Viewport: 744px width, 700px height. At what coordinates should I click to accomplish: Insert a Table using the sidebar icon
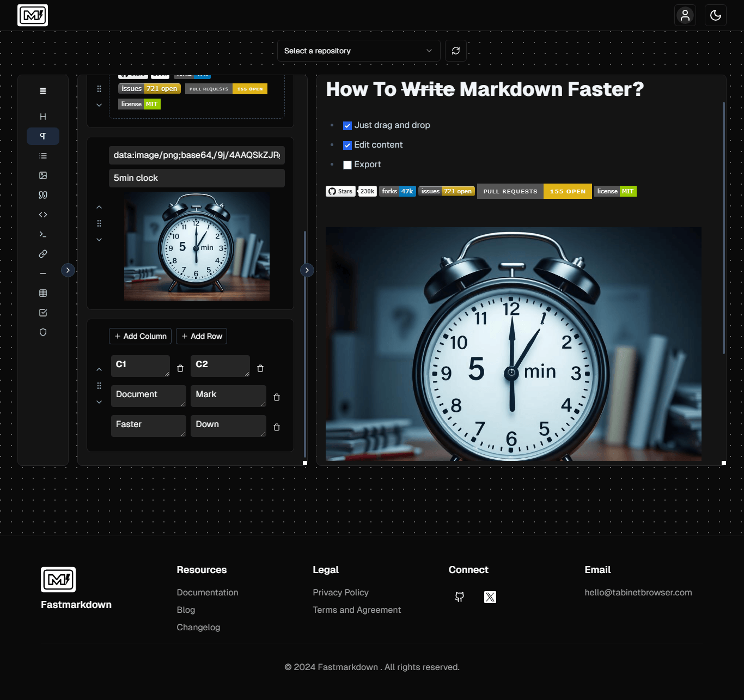click(x=43, y=293)
